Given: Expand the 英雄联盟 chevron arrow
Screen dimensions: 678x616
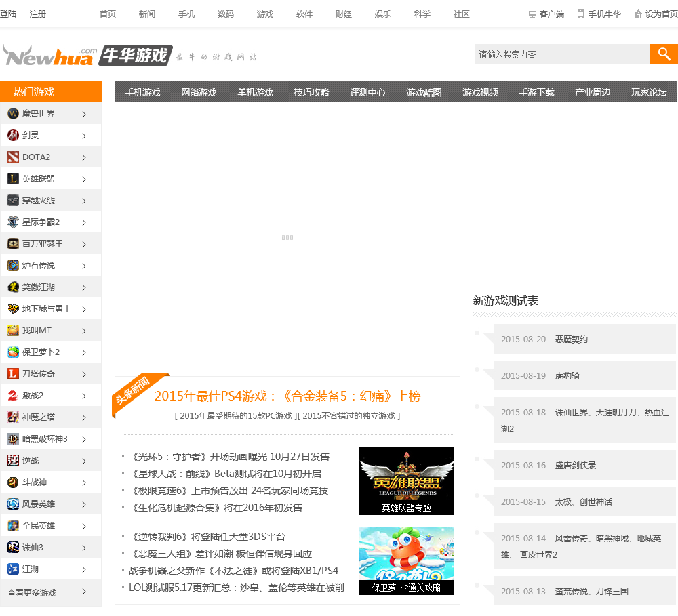Looking at the screenshot, I should click(x=84, y=179).
